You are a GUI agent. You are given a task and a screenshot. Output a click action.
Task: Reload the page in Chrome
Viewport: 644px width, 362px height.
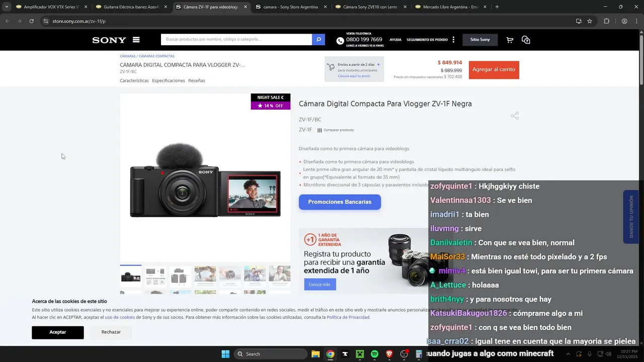(x=31, y=21)
